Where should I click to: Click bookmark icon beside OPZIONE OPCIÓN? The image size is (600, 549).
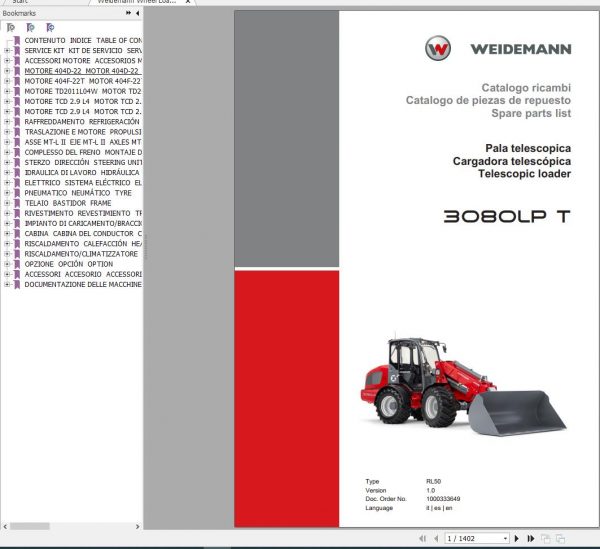(17, 264)
